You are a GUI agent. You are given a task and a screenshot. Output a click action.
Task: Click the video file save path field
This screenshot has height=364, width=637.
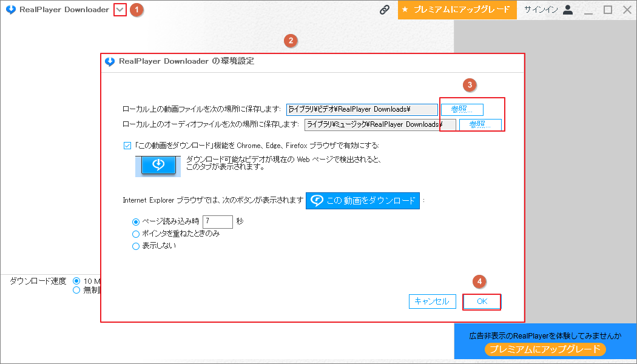tap(362, 110)
